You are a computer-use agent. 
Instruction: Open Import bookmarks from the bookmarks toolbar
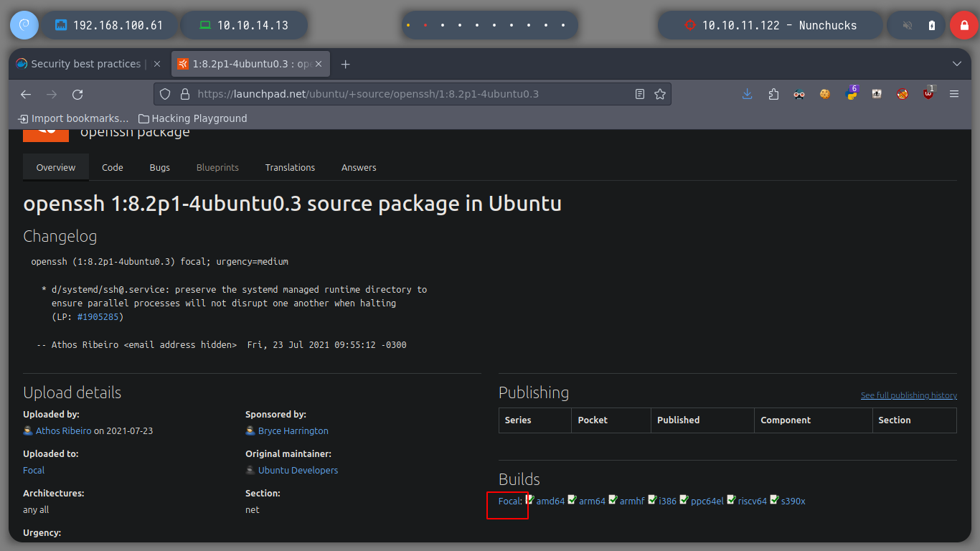(74, 118)
